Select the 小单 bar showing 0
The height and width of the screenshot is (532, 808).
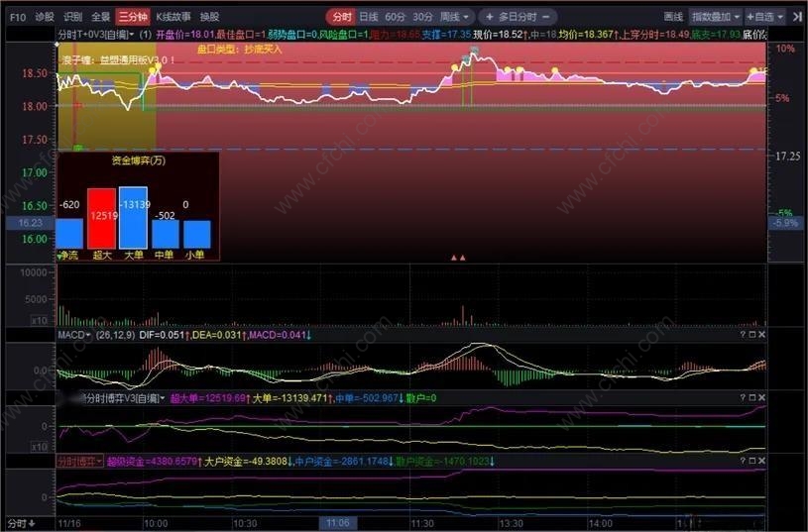[x=197, y=235]
